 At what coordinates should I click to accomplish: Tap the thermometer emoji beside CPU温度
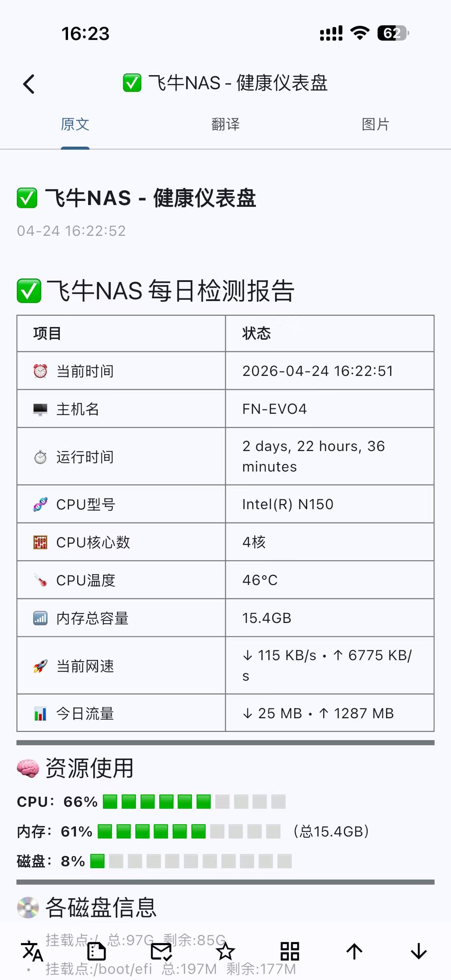coord(39,580)
